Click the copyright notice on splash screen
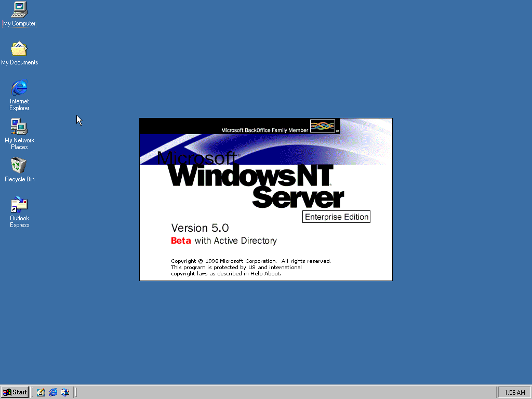The width and height of the screenshot is (532, 399). point(250,267)
